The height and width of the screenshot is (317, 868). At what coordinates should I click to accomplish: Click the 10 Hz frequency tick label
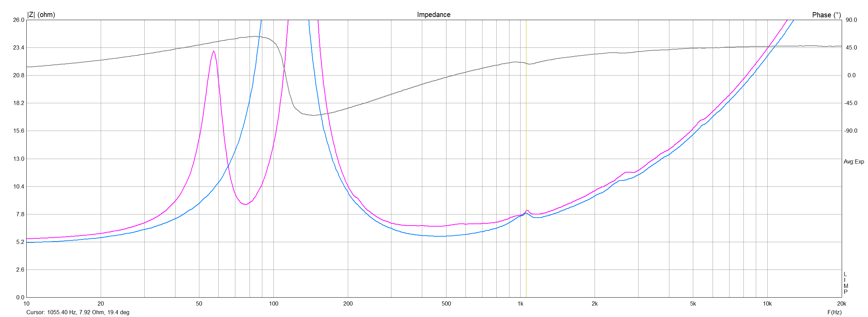pyautogui.click(x=26, y=304)
